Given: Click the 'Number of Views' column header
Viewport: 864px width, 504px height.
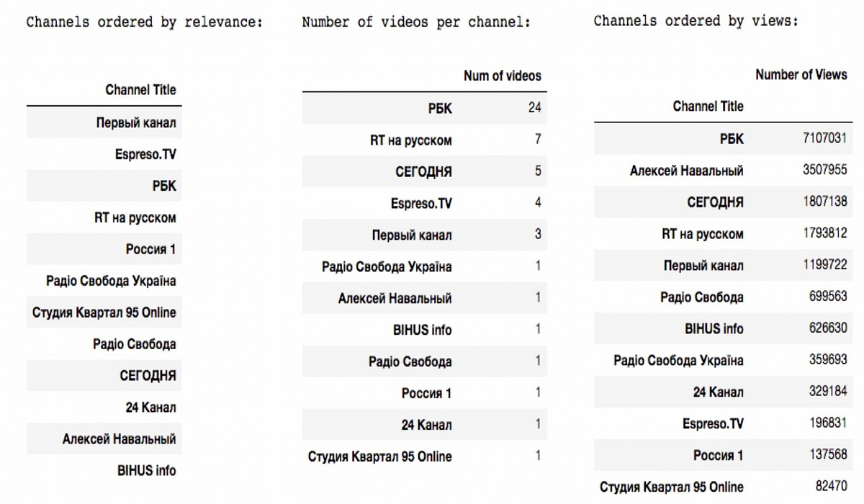Looking at the screenshot, I should click(x=801, y=75).
